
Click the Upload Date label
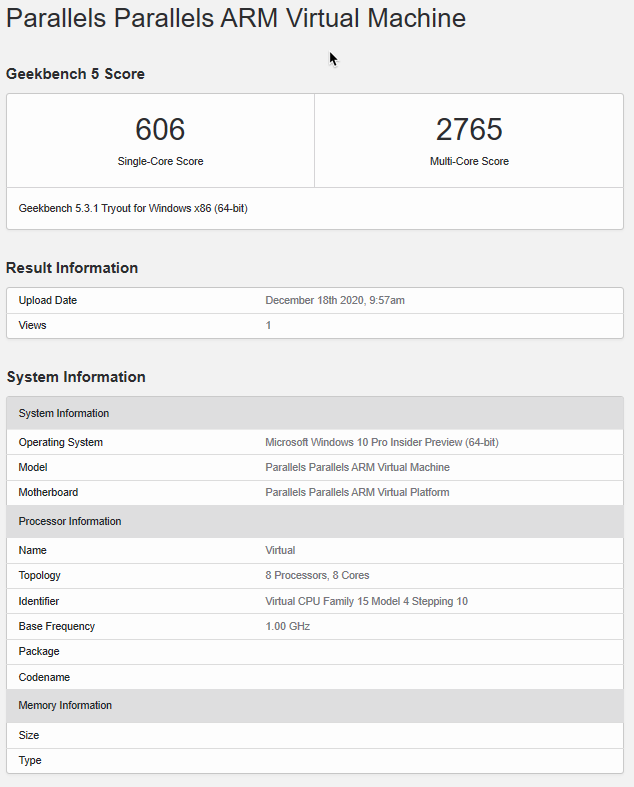[x=48, y=300]
